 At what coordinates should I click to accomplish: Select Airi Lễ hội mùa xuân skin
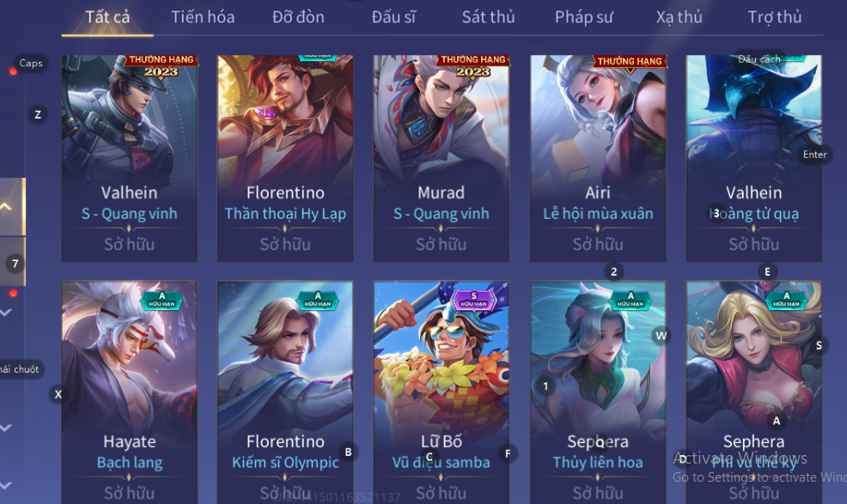598,158
